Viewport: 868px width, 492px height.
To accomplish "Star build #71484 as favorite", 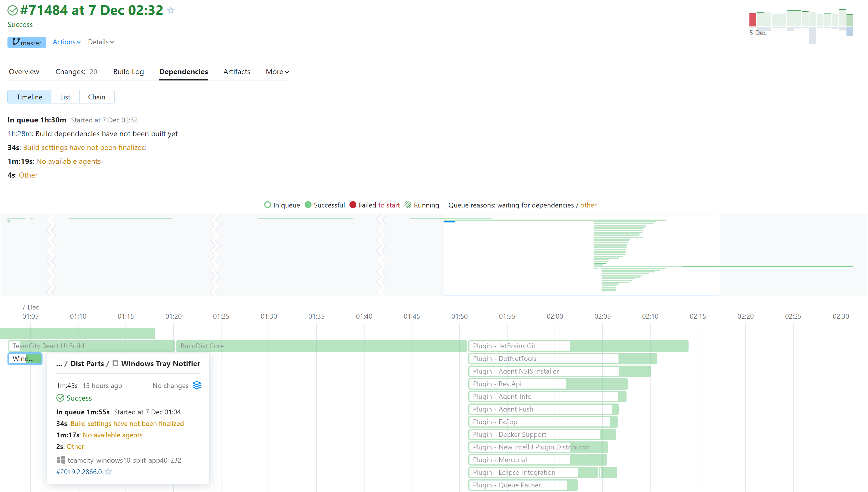I will click(171, 10).
